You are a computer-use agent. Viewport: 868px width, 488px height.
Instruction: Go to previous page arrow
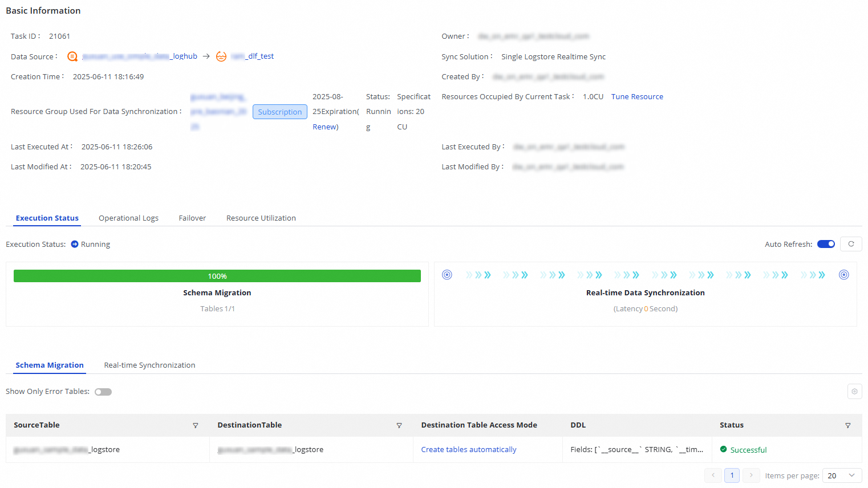(713, 475)
